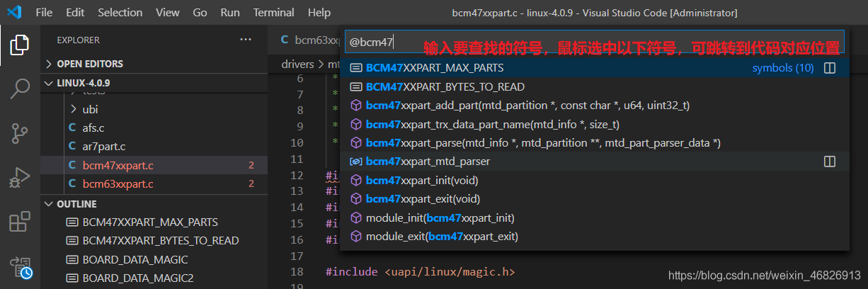
Task: Open the Terminal menu
Action: (273, 13)
